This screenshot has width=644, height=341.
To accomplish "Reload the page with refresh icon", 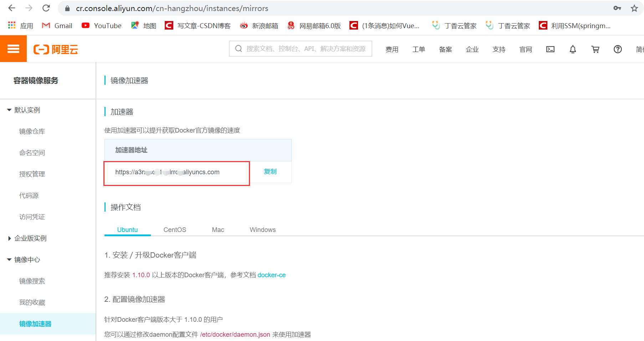I will tap(46, 8).
